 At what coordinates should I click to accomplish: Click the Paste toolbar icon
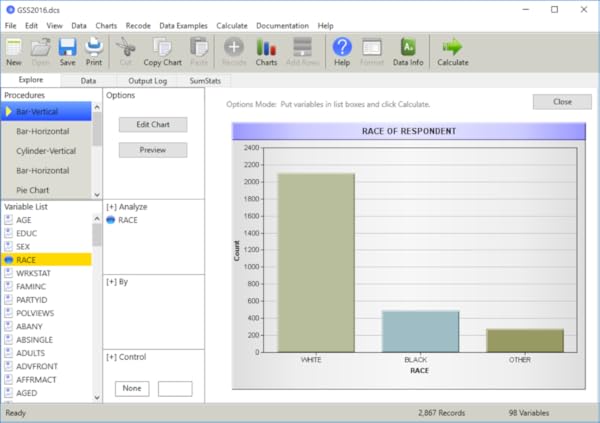click(x=199, y=47)
